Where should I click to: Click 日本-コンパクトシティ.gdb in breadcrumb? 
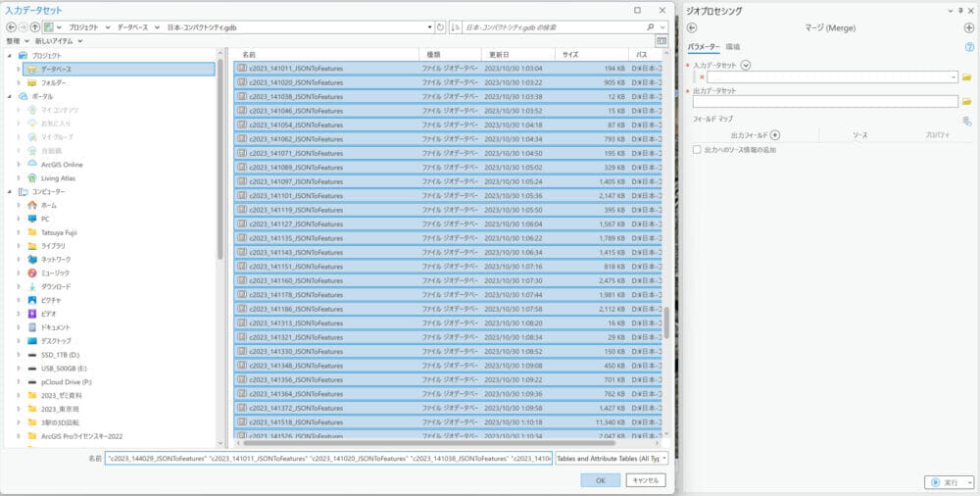click(x=202, y=27)
